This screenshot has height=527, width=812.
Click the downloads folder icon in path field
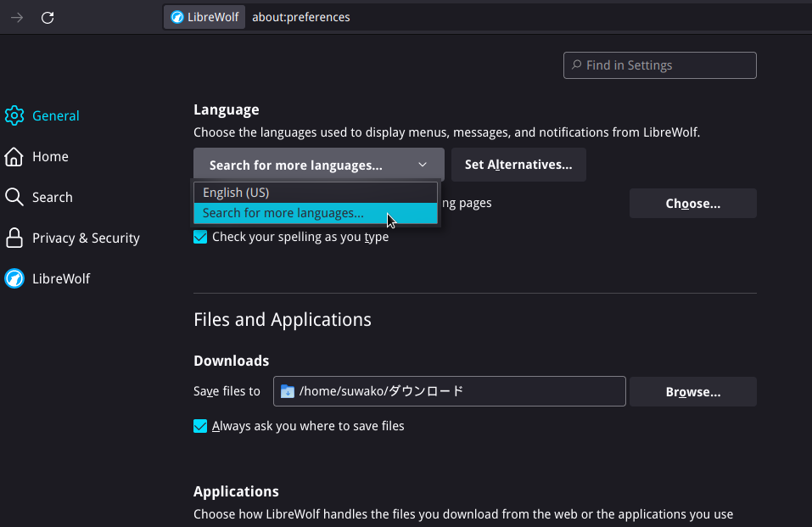point(288,391)
